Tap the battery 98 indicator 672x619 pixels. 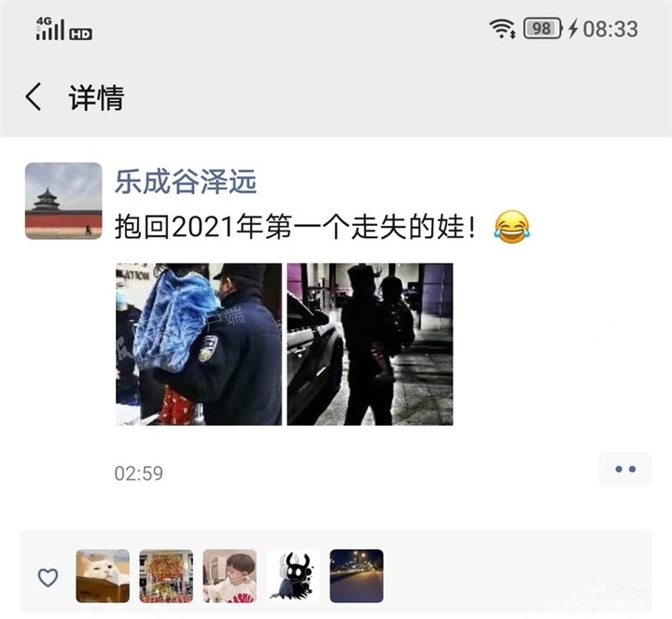[x=542, y=29]
